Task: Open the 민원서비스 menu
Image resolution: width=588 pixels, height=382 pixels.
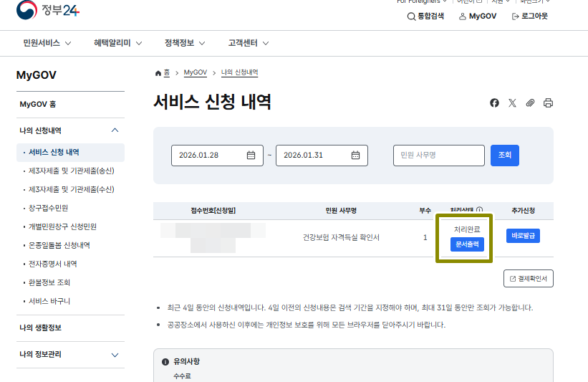Action: (x=47, y=43)
